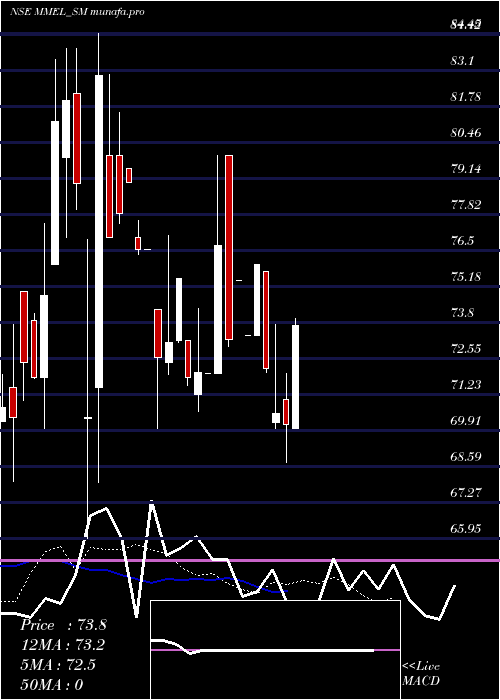Select the 72.55 price axis label
The width and height of the screenshot is (500, 700).
click(466, 349)
